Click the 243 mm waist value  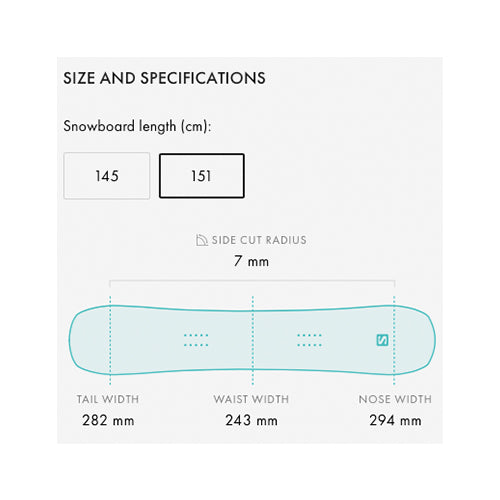pyautogui.click(x=251, y=420)
